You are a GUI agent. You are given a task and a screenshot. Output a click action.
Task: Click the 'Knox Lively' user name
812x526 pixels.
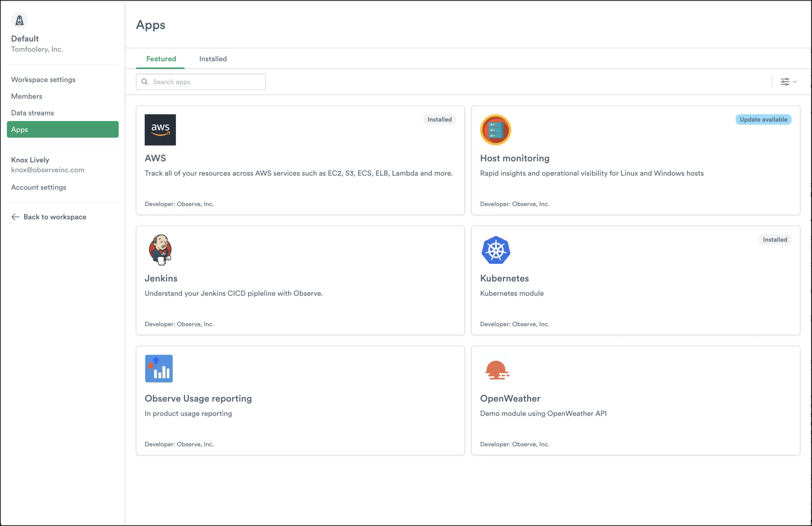click(x=30, y=160)
